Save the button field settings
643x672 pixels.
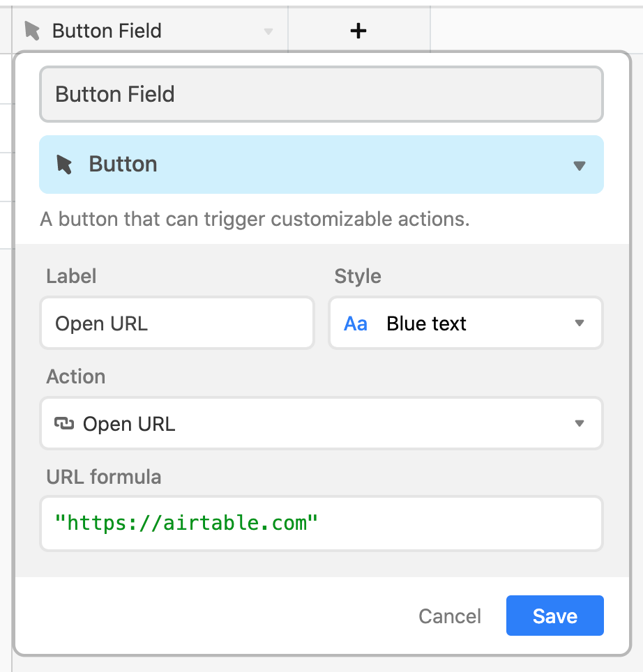[554, 616]
